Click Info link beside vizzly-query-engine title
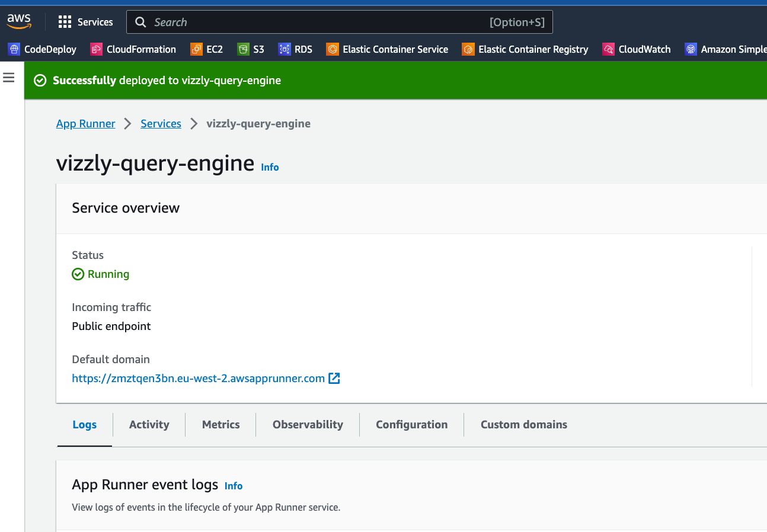The width and height of the screenshot is (767, 532). (x=270, y=168)
